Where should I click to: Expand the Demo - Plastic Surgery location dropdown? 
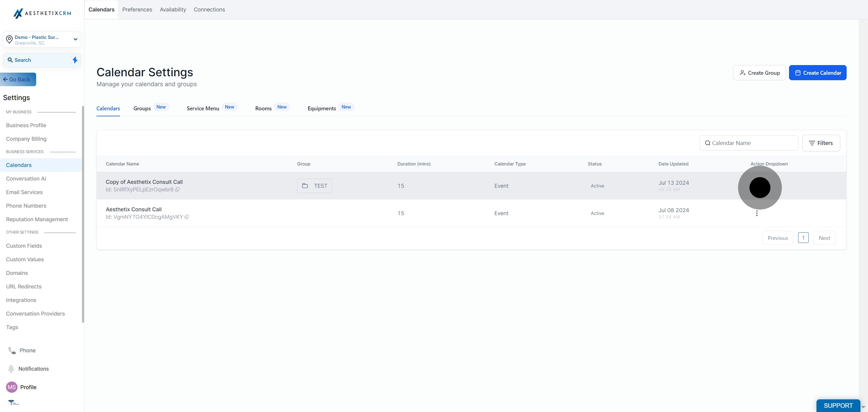click(x=75, y=39)
